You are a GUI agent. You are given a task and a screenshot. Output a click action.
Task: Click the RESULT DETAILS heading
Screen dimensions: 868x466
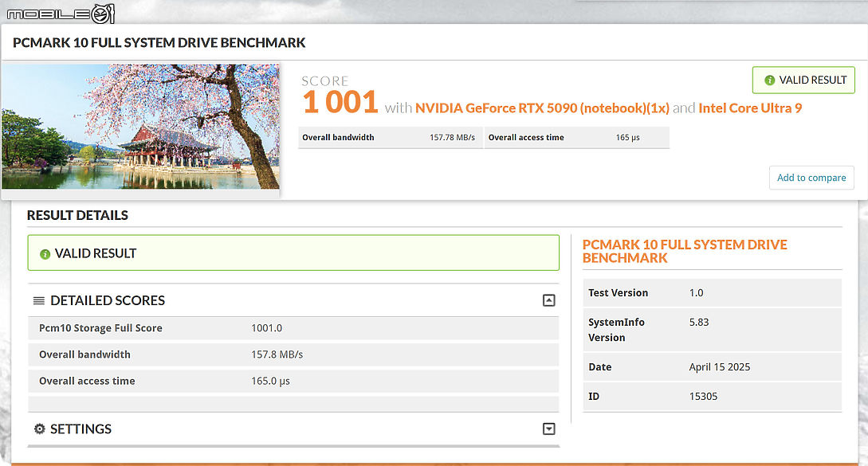click(77, 215)
